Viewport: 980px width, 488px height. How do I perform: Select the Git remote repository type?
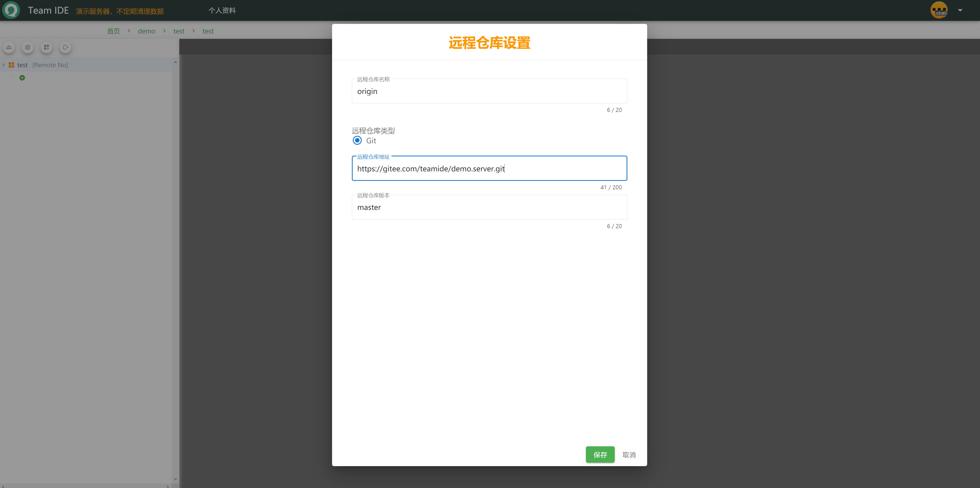[x=357, y=140]
